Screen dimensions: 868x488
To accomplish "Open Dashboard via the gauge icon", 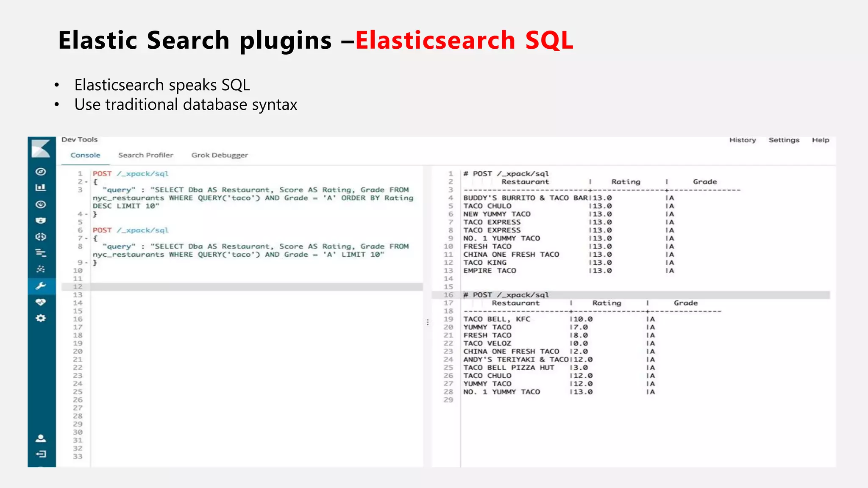I will tap(41, 205).
